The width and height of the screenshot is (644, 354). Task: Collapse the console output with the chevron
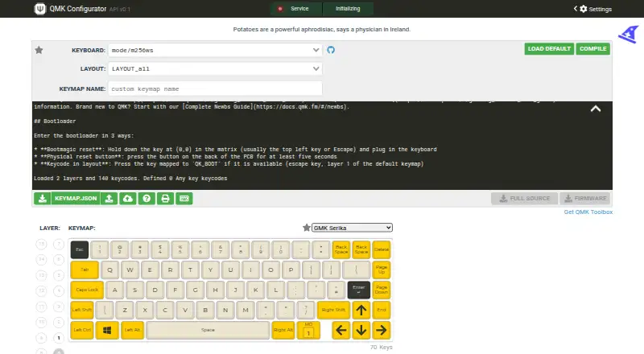pyautogui.click(x=596, y=109)
